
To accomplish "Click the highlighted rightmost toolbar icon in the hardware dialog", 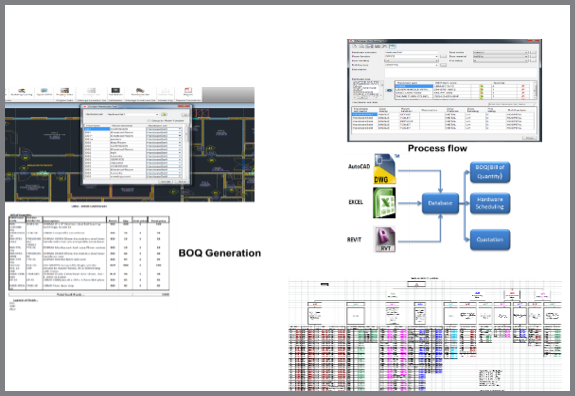I will (393, 47).
